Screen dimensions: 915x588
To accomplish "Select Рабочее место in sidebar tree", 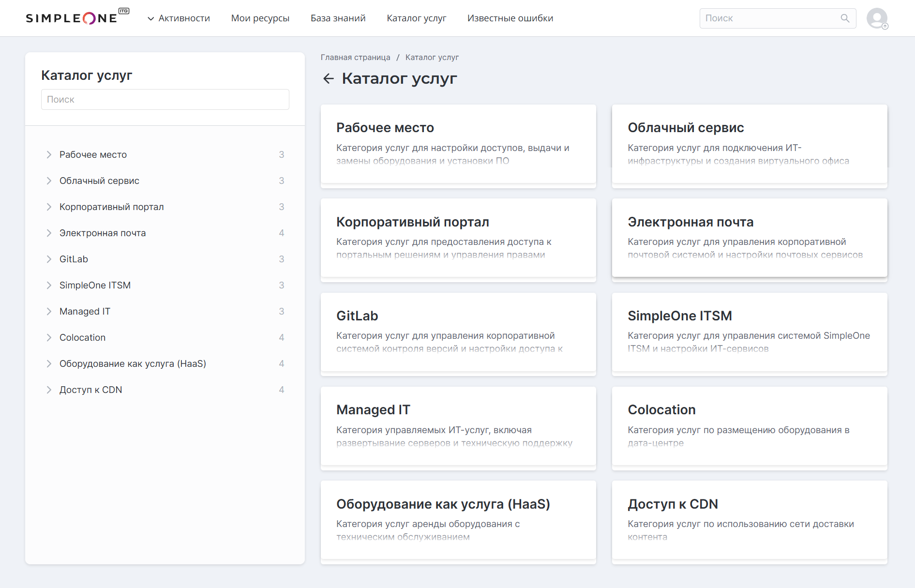I will 93,154.
